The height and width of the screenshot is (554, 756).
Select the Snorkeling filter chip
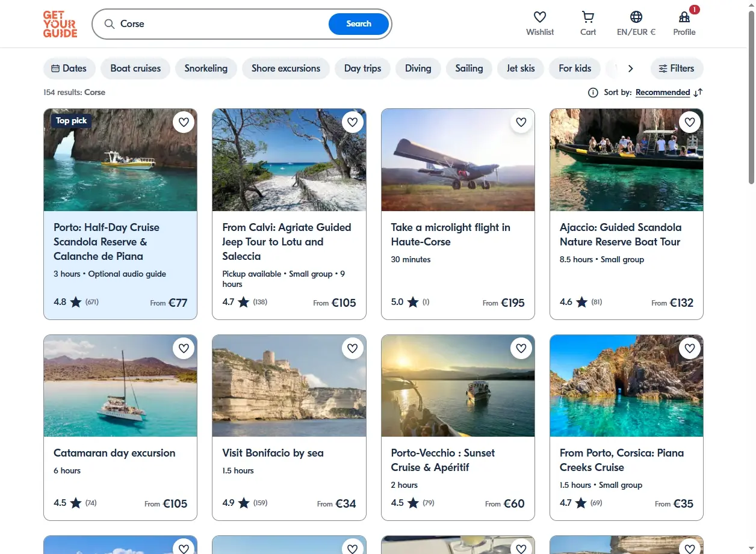(x=206, y=69)
